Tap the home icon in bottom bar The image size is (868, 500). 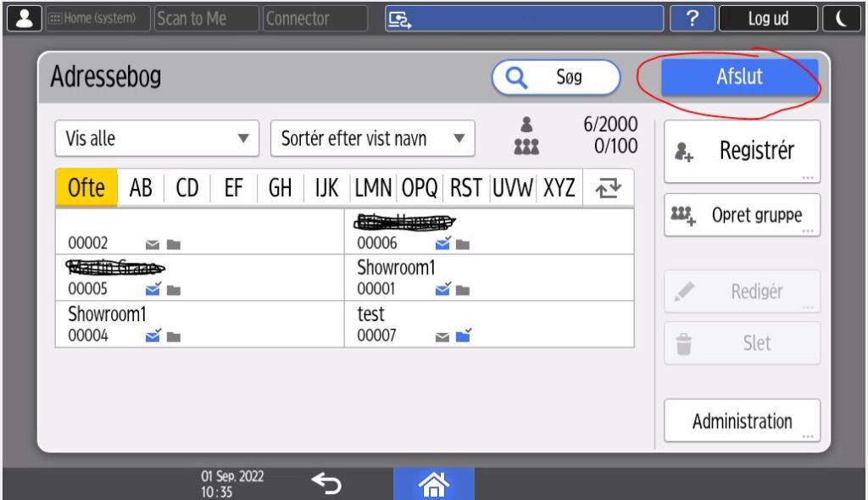pos(434,484)
